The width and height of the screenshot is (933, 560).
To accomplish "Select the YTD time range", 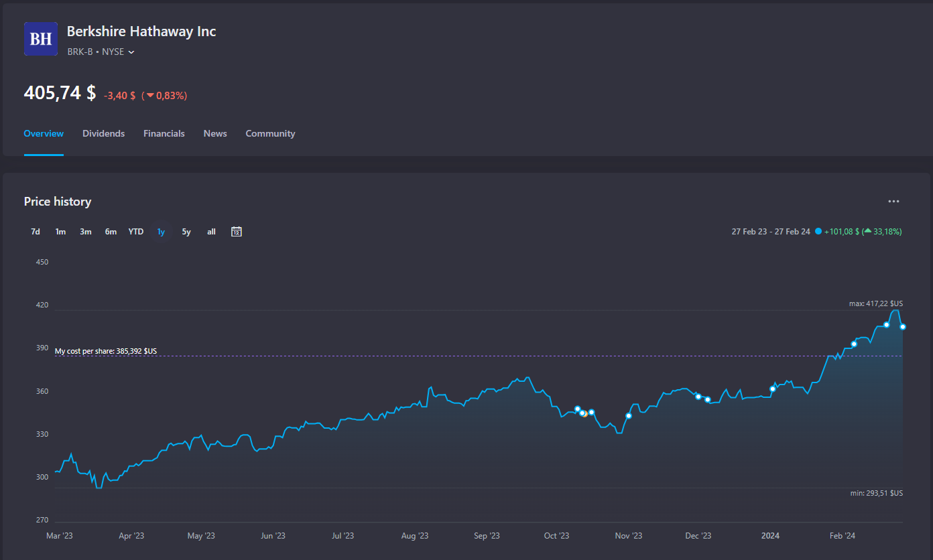I will 136,232.
